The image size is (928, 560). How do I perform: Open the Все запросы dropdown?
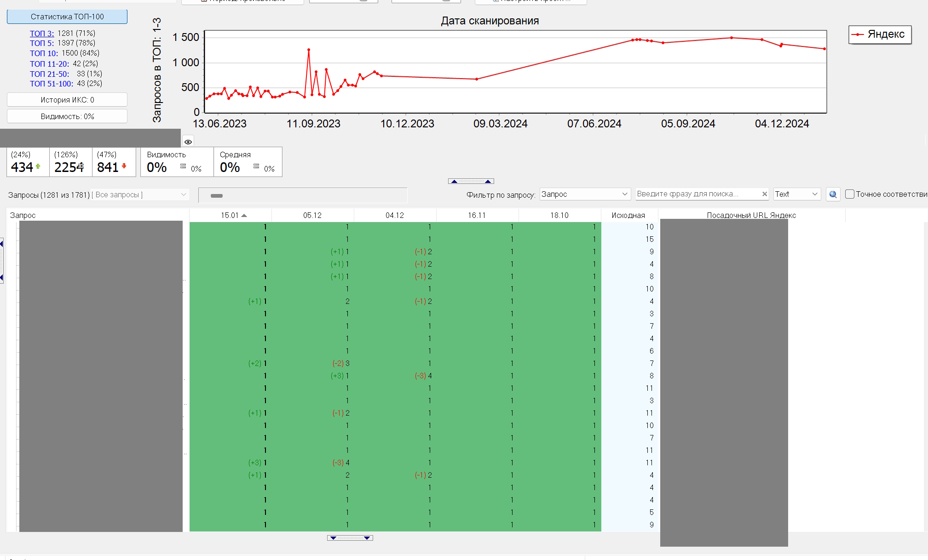pos(140,194)
